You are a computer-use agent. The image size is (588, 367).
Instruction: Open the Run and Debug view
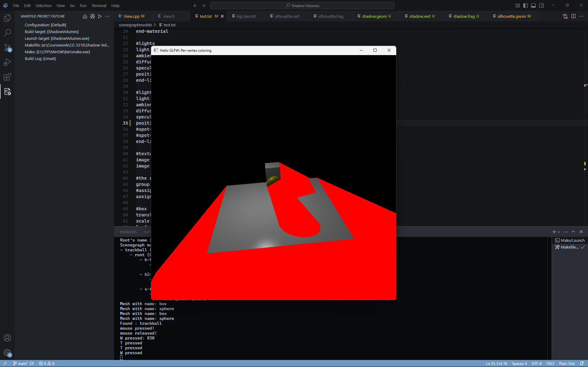tap(7, 62)
